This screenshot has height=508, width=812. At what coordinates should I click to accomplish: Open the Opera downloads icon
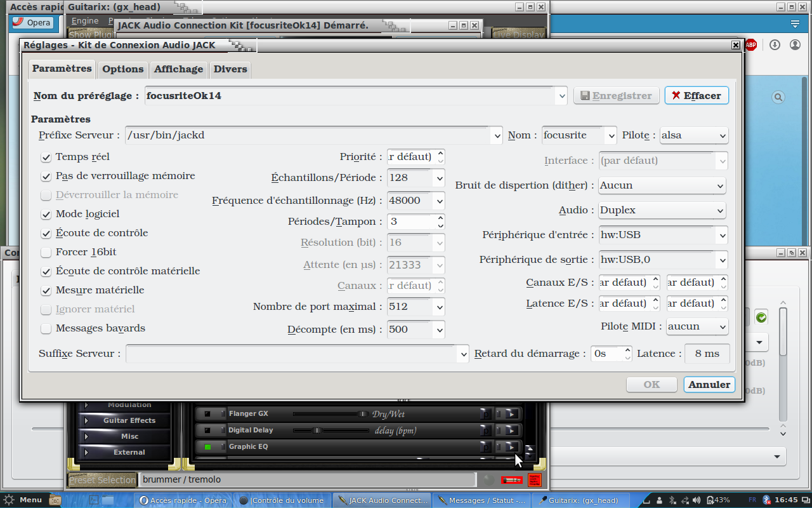coord(775,45)
